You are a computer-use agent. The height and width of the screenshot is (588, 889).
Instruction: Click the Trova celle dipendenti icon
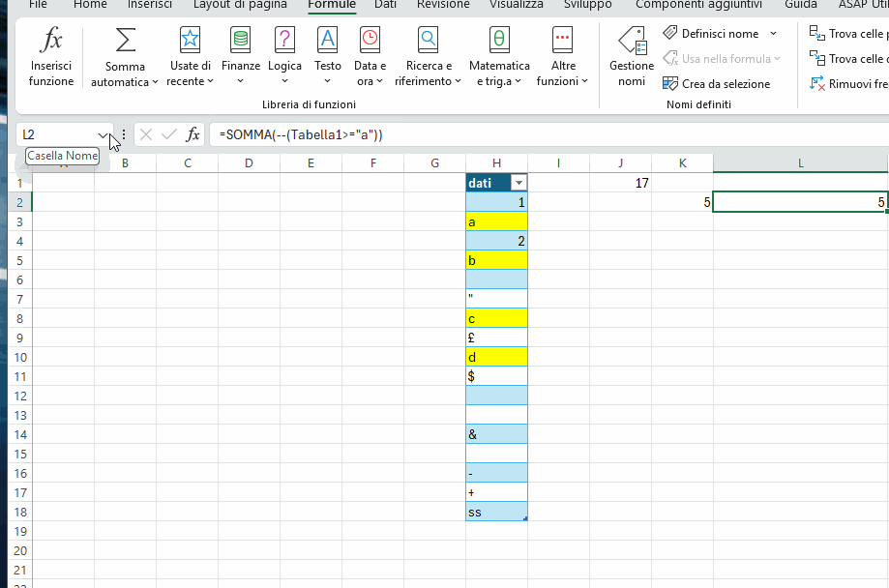(x=817, y=58)
